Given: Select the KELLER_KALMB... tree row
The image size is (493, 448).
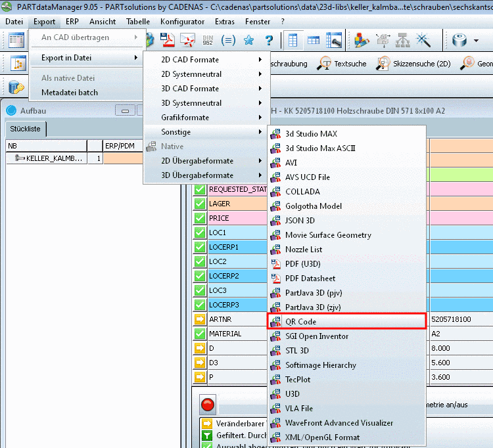Looking at the screenshot, I should tap(47, 158).
